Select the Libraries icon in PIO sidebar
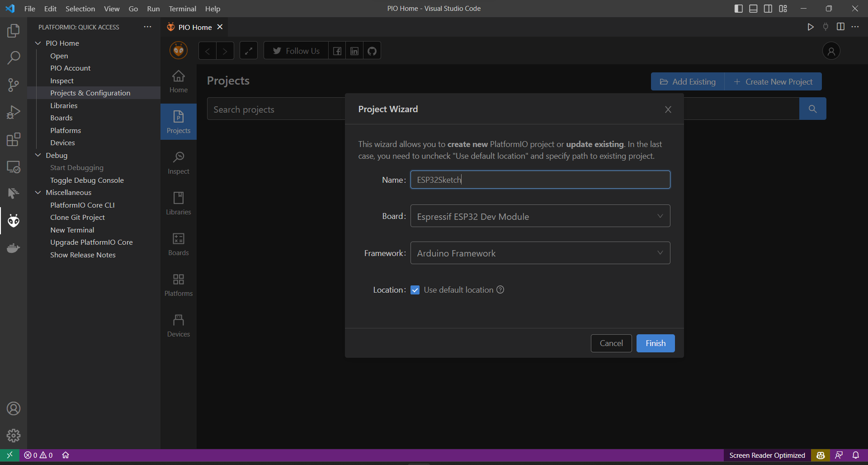 [x=178, y=203]
